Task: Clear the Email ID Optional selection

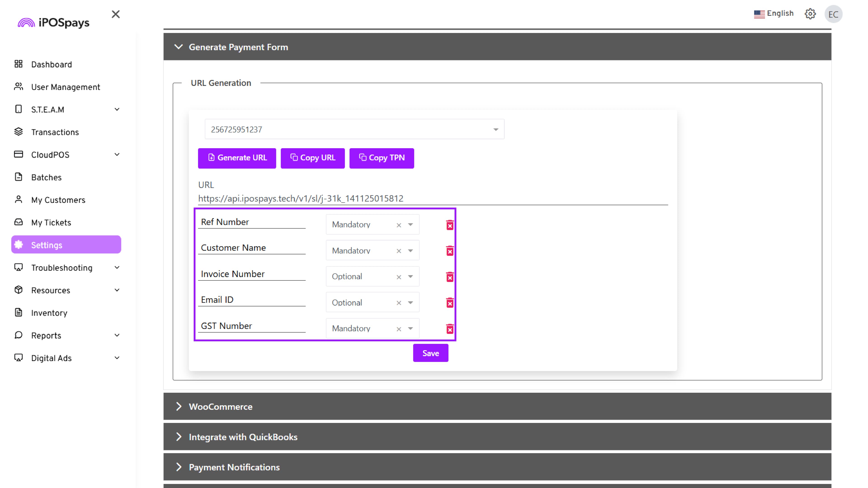Action: coord(399,303)
